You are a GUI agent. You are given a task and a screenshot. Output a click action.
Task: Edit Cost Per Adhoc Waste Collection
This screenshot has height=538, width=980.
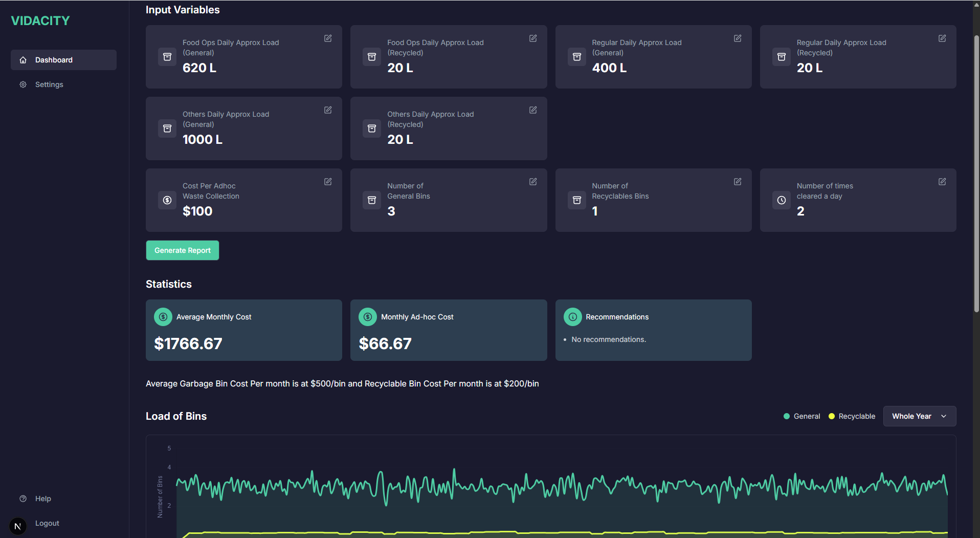328,182
